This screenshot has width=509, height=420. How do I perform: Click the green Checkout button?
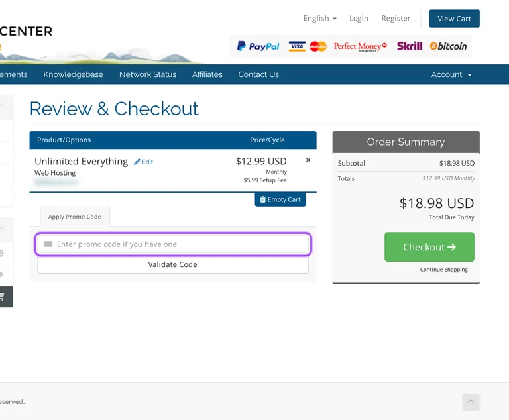coord(429,247)
